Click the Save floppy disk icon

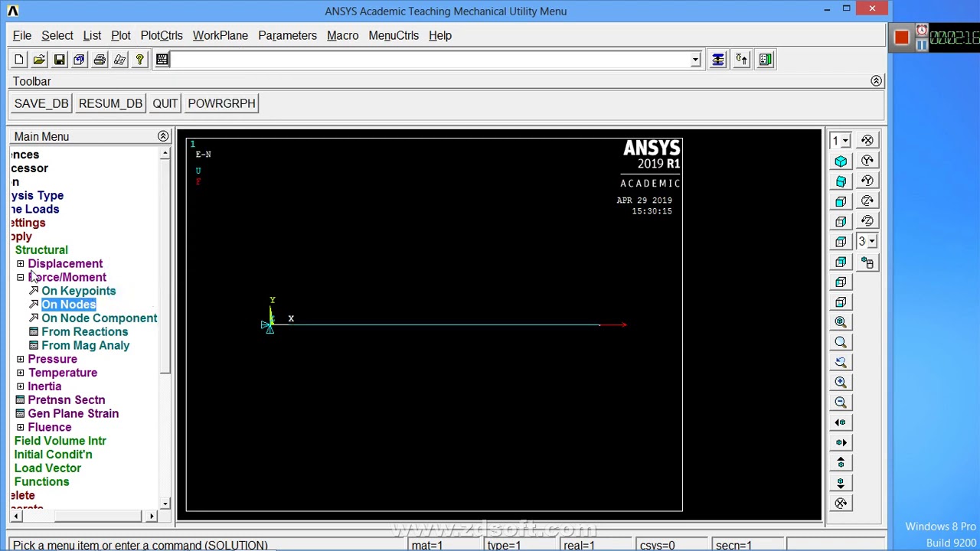click(x=59, y=60)
